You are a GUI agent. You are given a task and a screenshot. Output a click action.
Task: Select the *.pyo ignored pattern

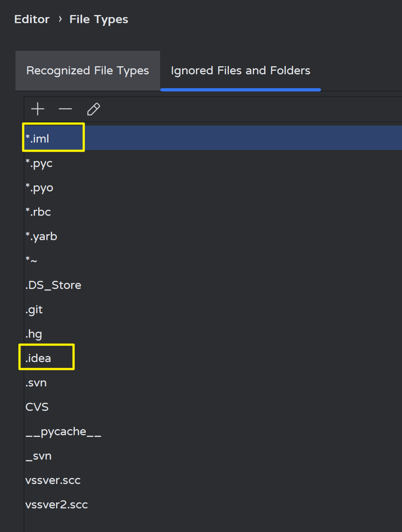click(39, 188)
